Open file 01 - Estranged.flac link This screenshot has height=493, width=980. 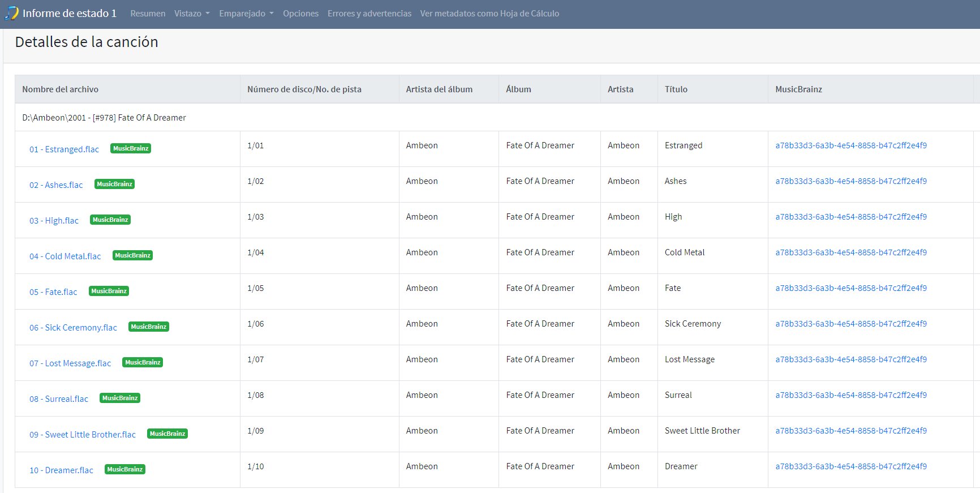[64, 149]
